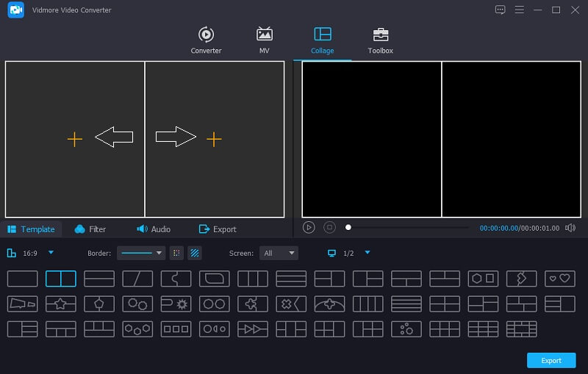Click the blue Export button
The width and height of the screenshot is (588, 374).
(551, 360)
